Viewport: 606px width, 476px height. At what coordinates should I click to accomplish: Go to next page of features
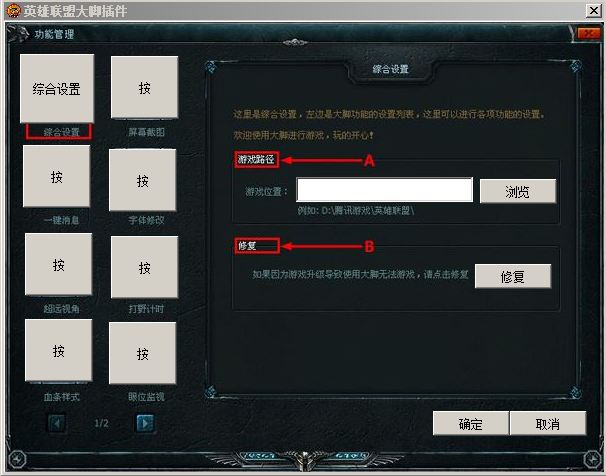145,423
